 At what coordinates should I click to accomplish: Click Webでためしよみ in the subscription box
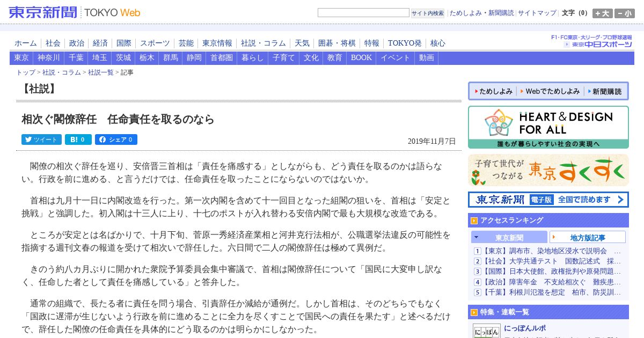(550, 91)
